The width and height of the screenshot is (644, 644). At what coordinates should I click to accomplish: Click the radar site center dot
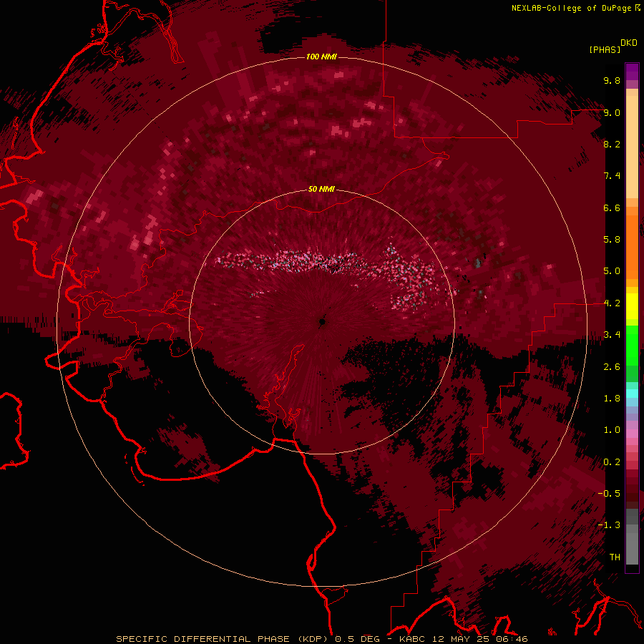pyautogui.click(x=322, y=322)
